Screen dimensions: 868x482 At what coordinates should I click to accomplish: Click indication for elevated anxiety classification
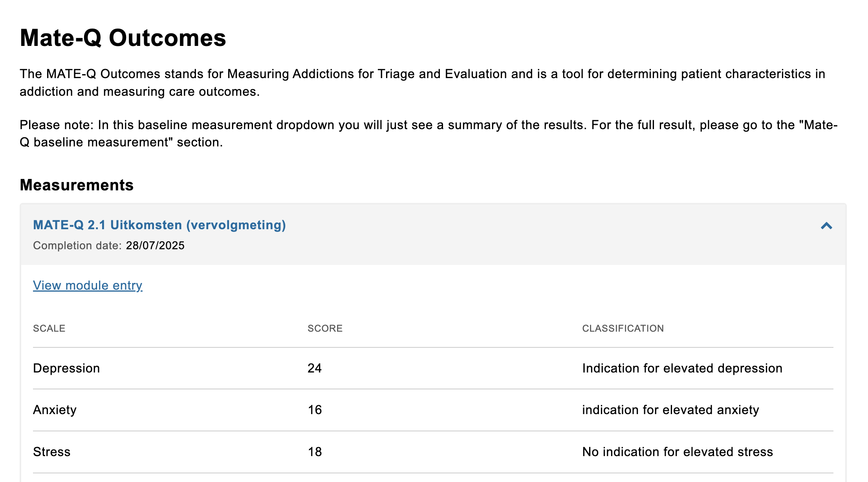pos(670,410)
